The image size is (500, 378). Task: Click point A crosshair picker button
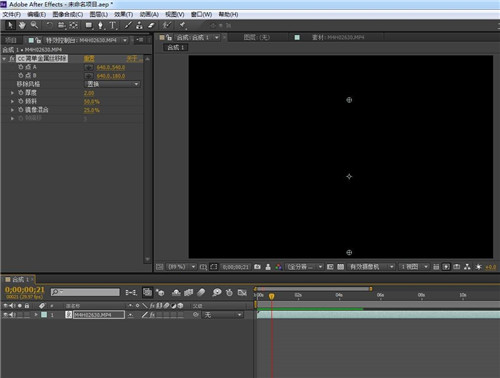pyautogui.click(x=89, y=67)
